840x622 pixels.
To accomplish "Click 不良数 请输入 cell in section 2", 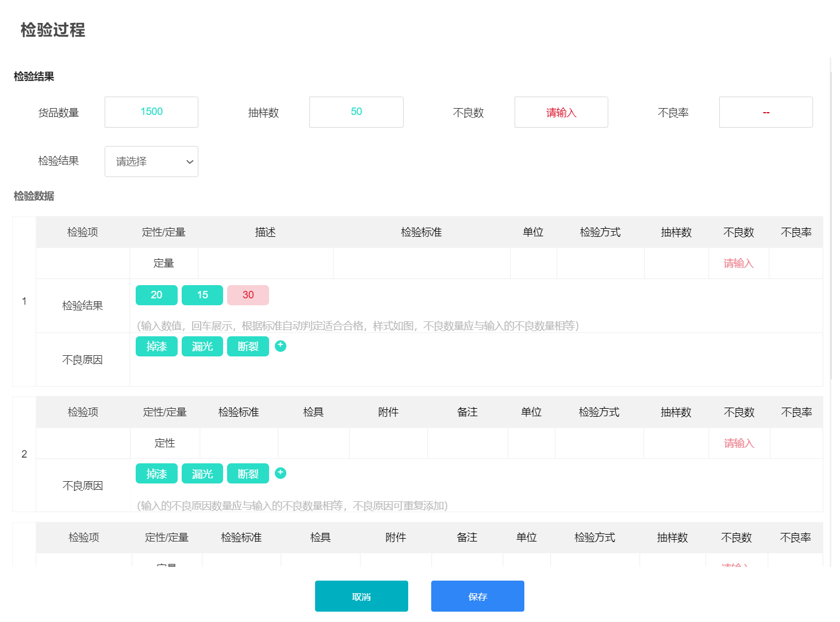I will (x=739, y=443).
